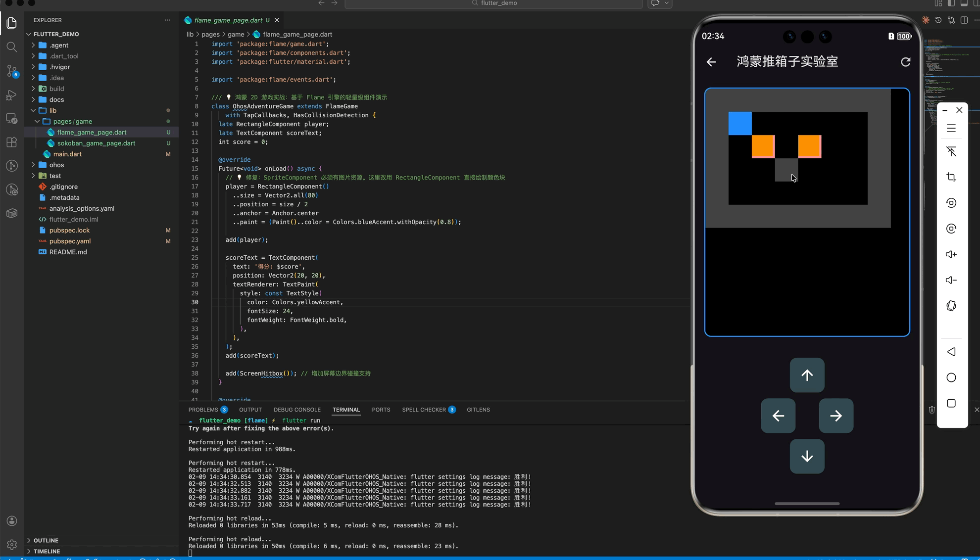The height and width of the screenshot is (560, 980).
Task: Open the Extensions view
Action: pyautogui.click(x=12, y=142)
